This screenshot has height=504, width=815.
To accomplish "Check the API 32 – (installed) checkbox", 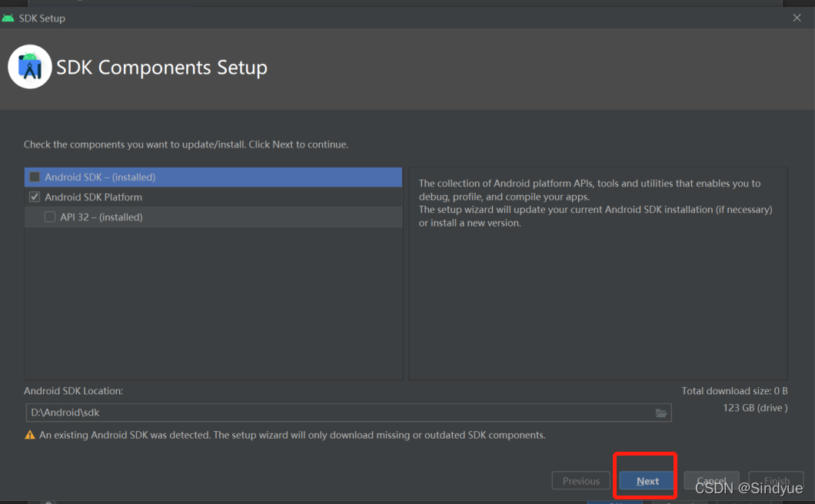I will click(50, 217).
